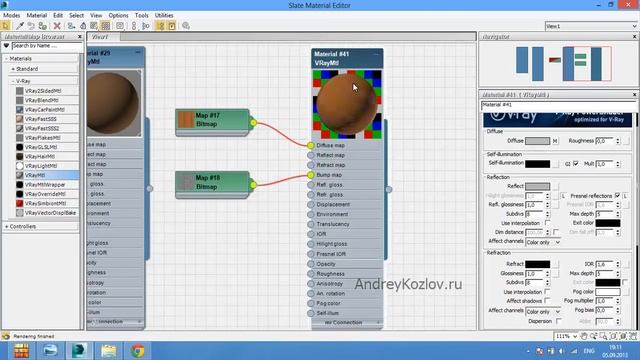Click the Reflect map button
Image resolution: width=640 pixels, height=360 pixels.
(x=555, y=187)
